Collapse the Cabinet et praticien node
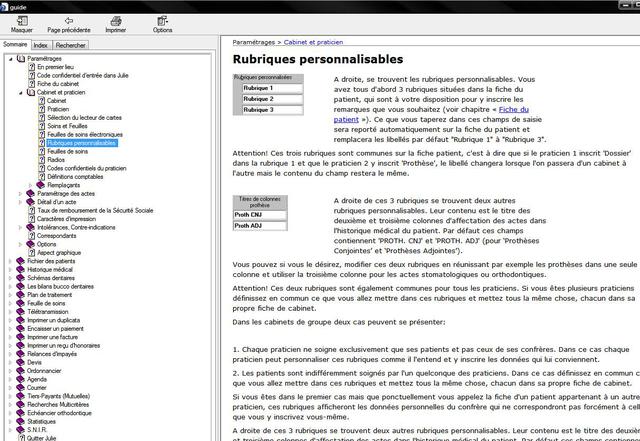Viewport: 640px width, 441px height. pyautogui.click(x=21, y=92)
